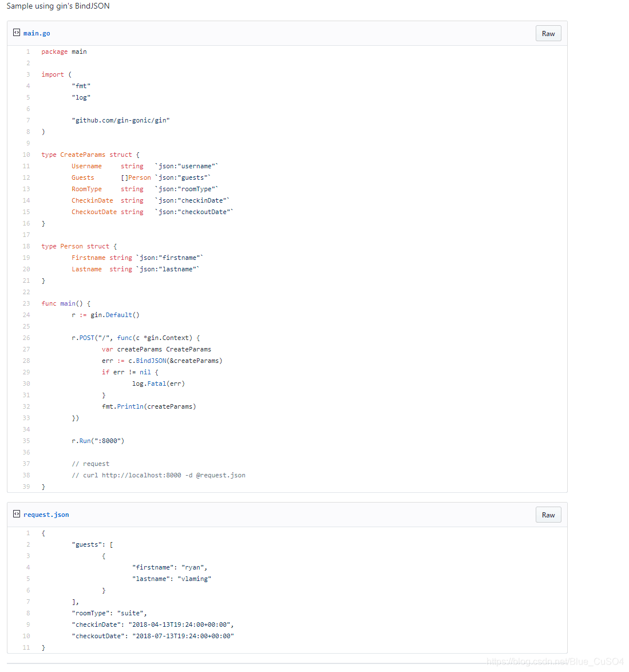Screen dimensions: 629x672
Task: Click the "lastname": "vlaming" entry
Action: 172,579
